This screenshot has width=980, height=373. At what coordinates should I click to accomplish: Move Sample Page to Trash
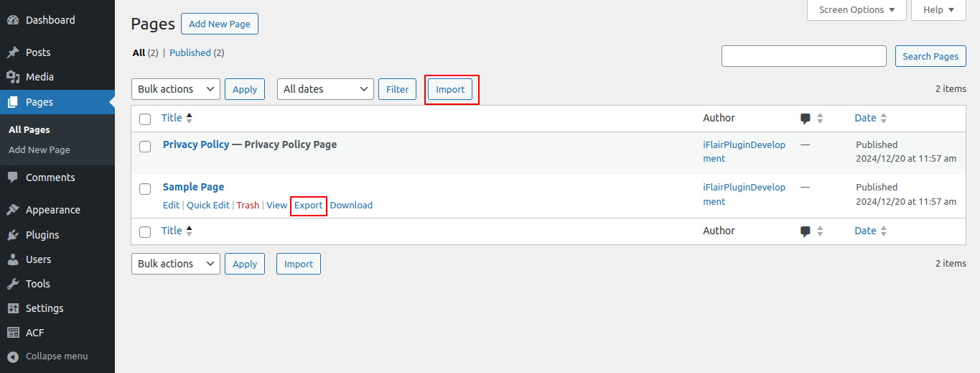[x=248, y=206]
